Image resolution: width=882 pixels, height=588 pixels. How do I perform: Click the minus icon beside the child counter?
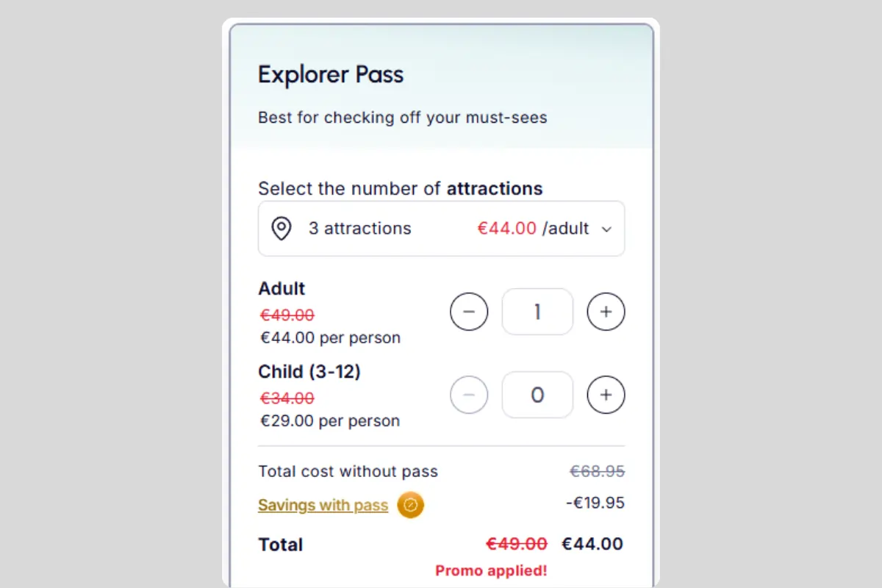(x=469, y=395)
